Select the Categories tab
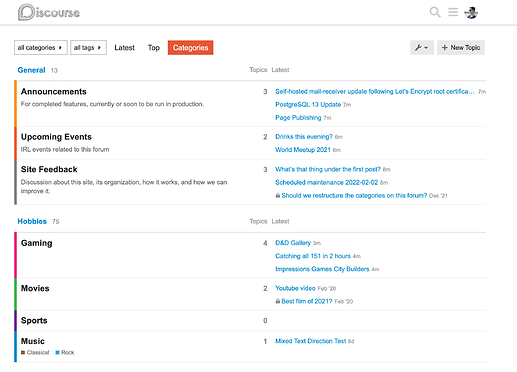This screenshot has height=372, width=517. (190, 48)
